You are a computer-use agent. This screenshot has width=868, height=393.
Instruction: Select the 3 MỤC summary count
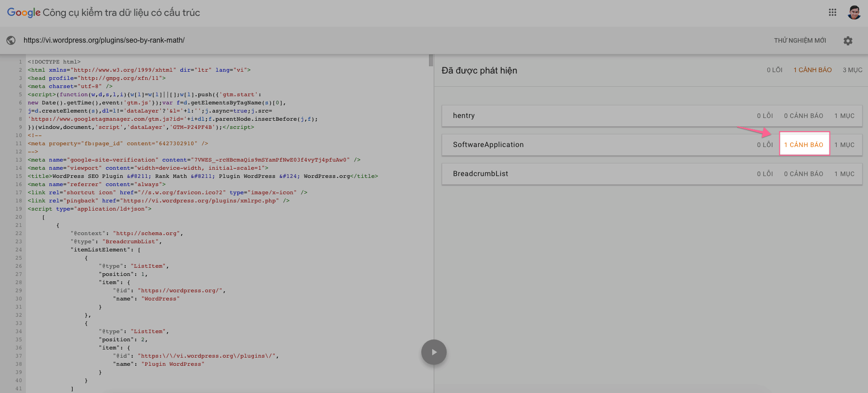[852, 70]
